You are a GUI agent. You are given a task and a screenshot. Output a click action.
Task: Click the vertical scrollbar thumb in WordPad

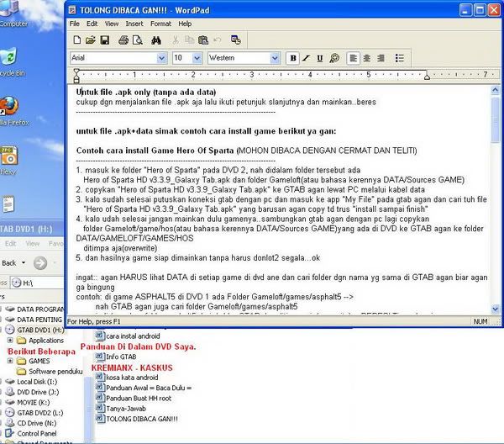point(496,119)
